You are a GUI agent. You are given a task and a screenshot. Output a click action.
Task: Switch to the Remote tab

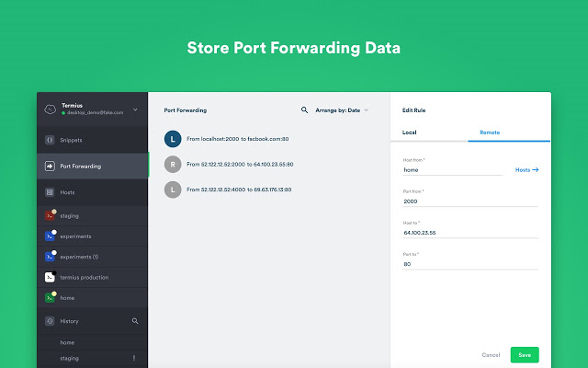[509, 132]
